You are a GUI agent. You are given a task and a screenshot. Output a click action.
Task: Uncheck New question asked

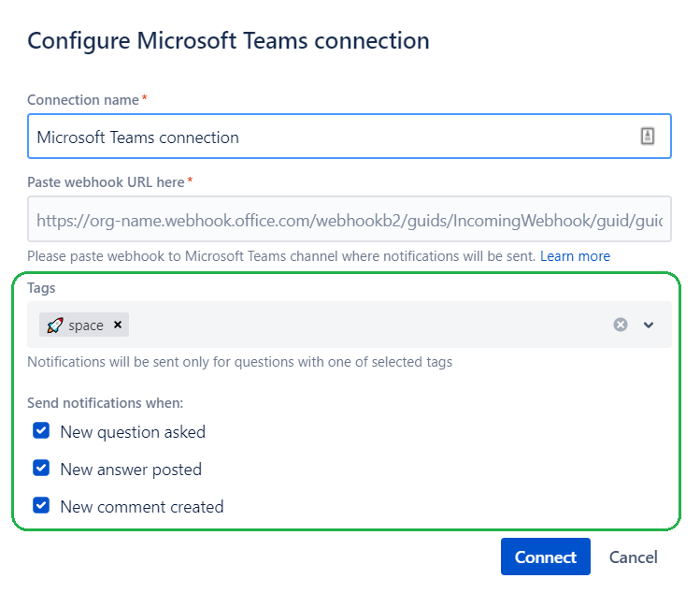tap(41, 431)
